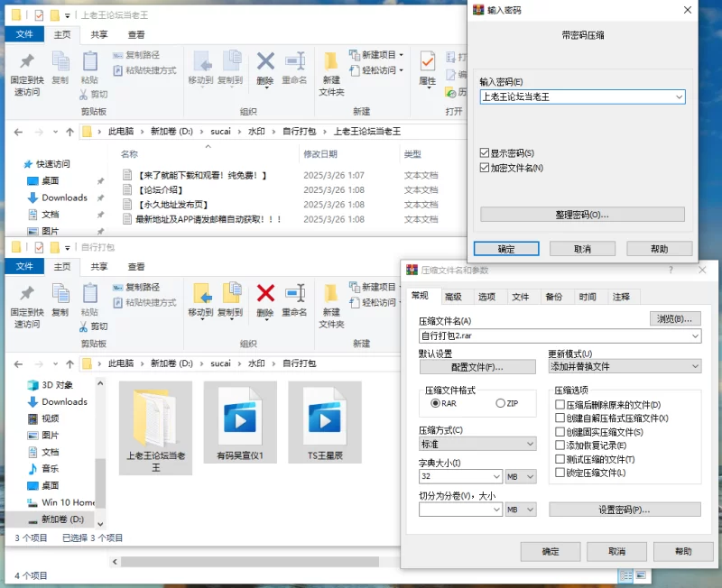Click the red Delete icon in 自行打包 window
The image size is (722, 588).
click(265, 293)
